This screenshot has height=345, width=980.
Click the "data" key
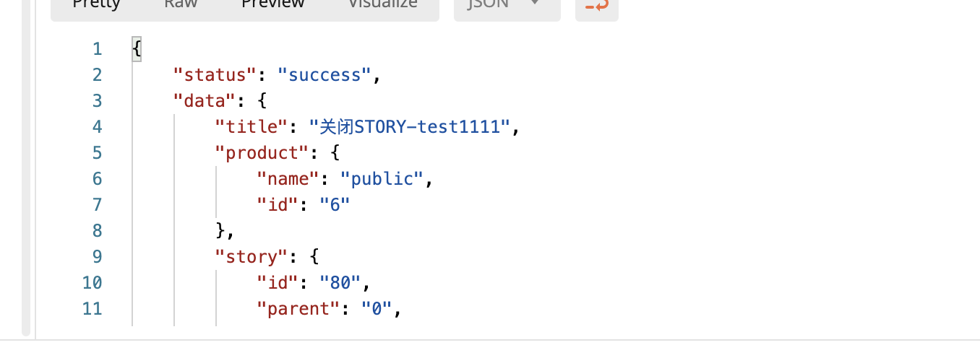205,101
